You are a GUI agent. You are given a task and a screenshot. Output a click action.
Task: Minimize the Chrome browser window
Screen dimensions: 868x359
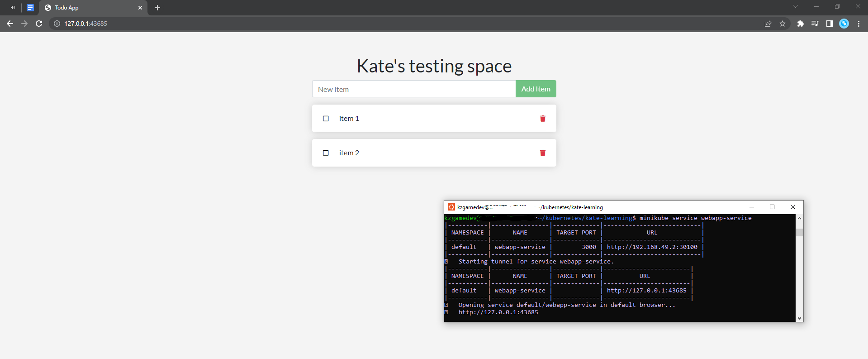point(816,6)
